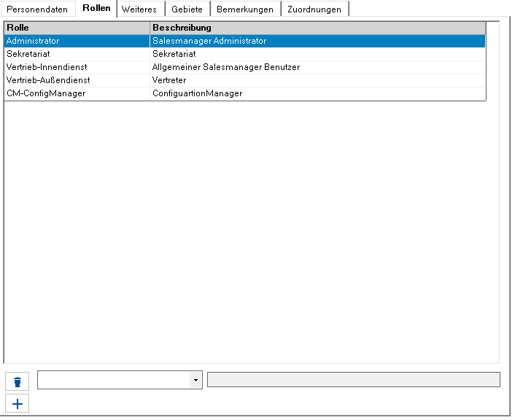Click the ConfiguartionManager description cell

pos(317,93)
